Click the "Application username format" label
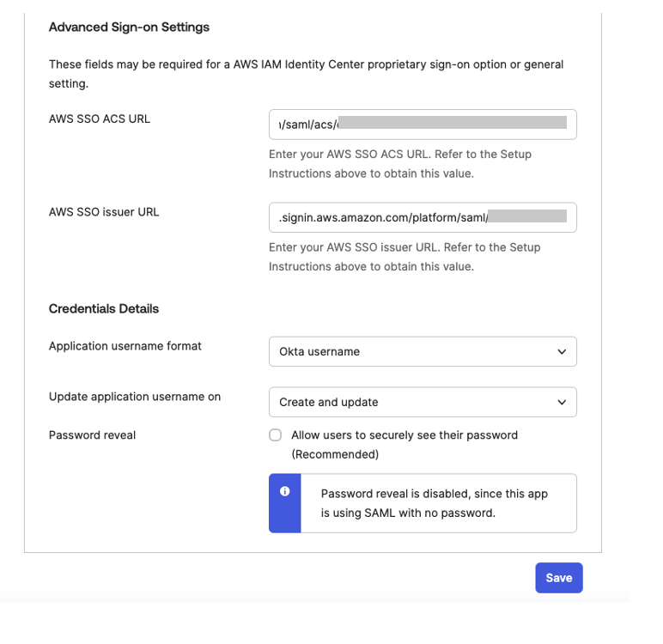663x644 pixels. 125,346
